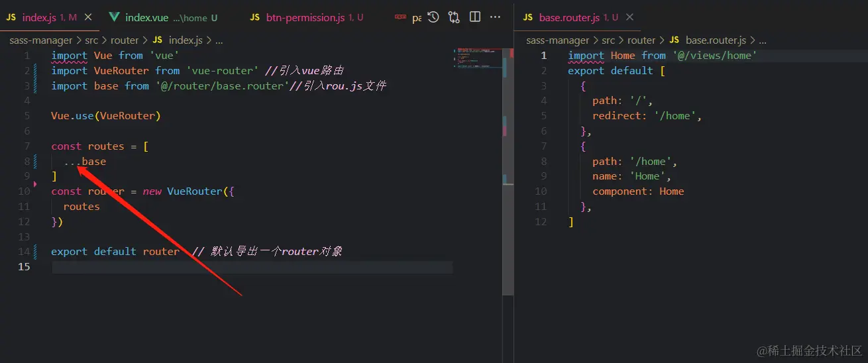868x363 pixels.
Task: Click the breadcrumb ellipsis after index.js
Action: click(x=219, y=40)
